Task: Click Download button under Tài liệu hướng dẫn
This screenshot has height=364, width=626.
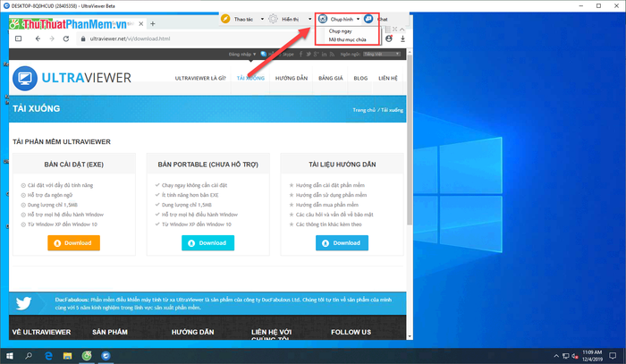Action: [x=343, y=242]
